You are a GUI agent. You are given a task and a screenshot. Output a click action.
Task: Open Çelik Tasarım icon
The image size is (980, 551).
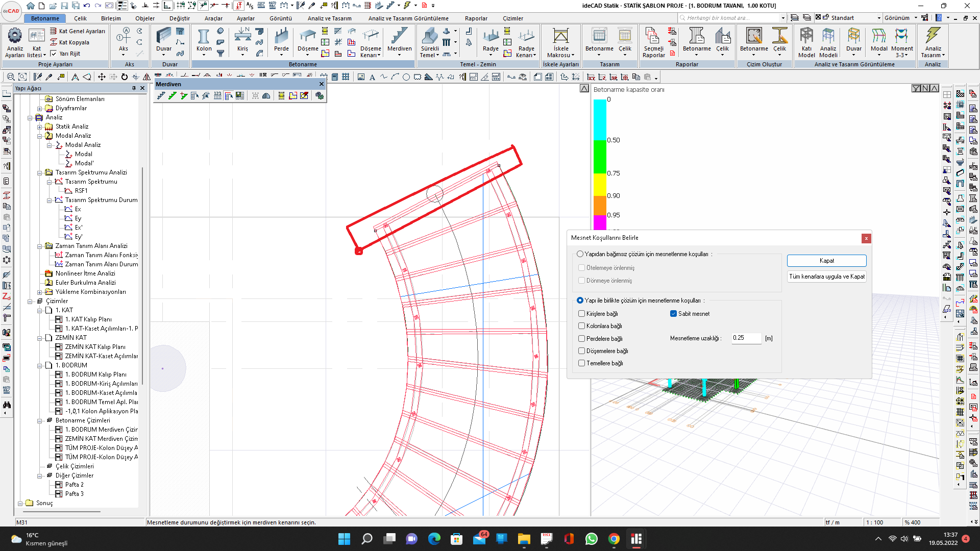[625, 41]
